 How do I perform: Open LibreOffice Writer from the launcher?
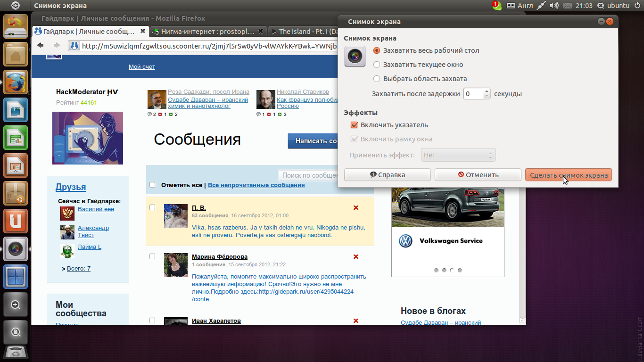coord(16,110)
